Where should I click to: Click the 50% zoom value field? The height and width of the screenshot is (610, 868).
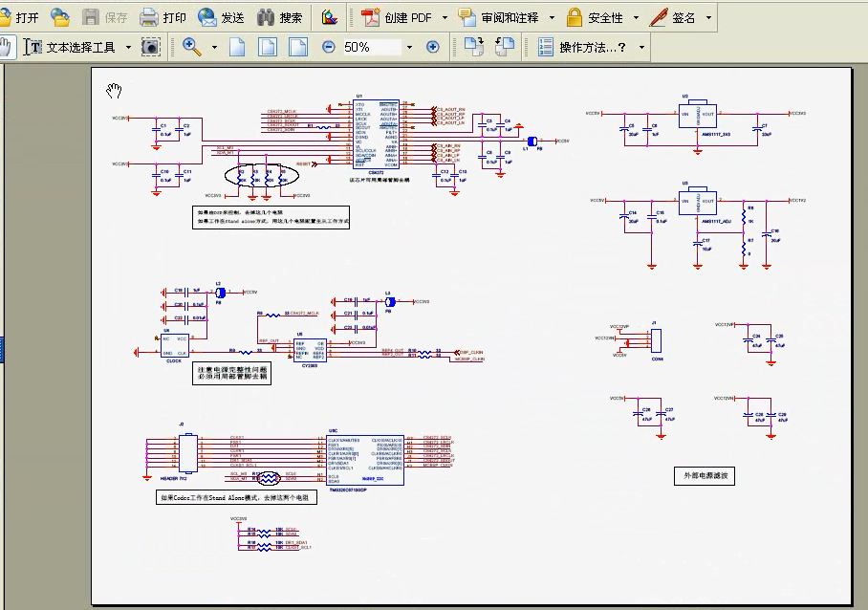coord(368,47)
